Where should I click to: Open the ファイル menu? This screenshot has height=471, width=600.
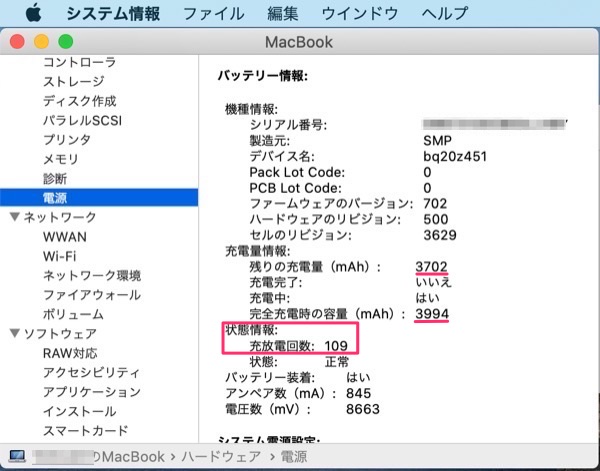tap(214, 14)
